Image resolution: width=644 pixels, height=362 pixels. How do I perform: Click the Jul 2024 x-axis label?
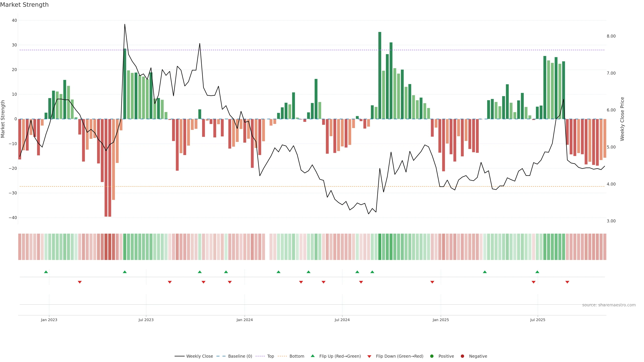342,320
